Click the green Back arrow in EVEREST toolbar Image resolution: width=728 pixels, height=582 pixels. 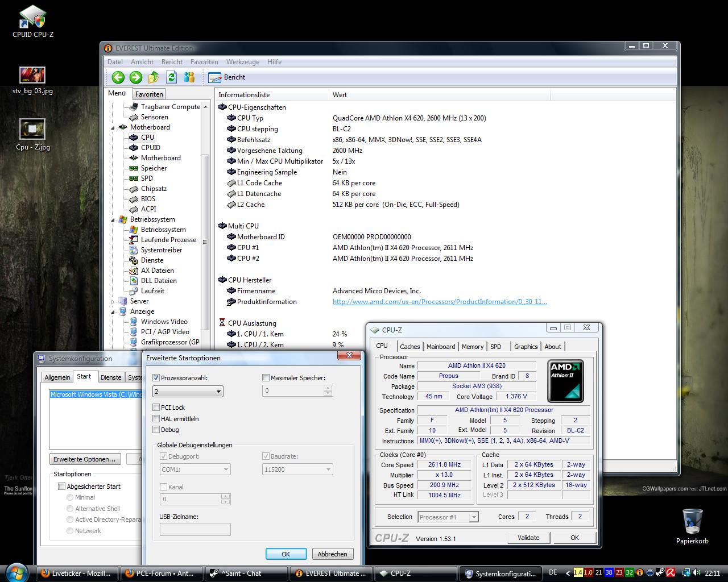point(118,77)
